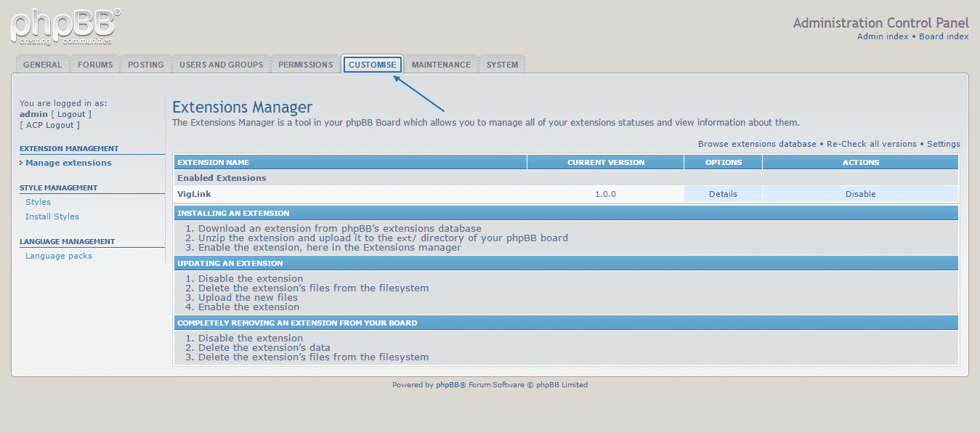Open the POSTING tab

click(145, 64)
